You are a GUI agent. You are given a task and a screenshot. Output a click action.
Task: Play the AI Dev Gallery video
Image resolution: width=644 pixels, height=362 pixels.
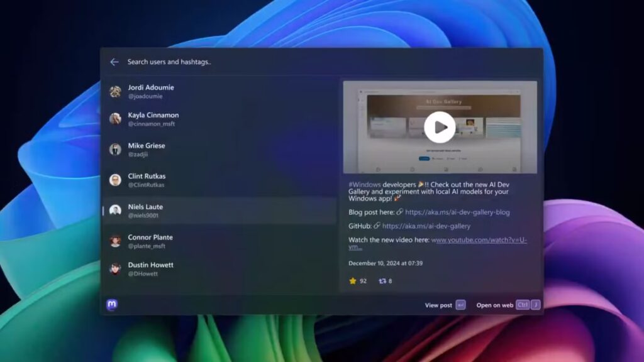pos(440,128)
